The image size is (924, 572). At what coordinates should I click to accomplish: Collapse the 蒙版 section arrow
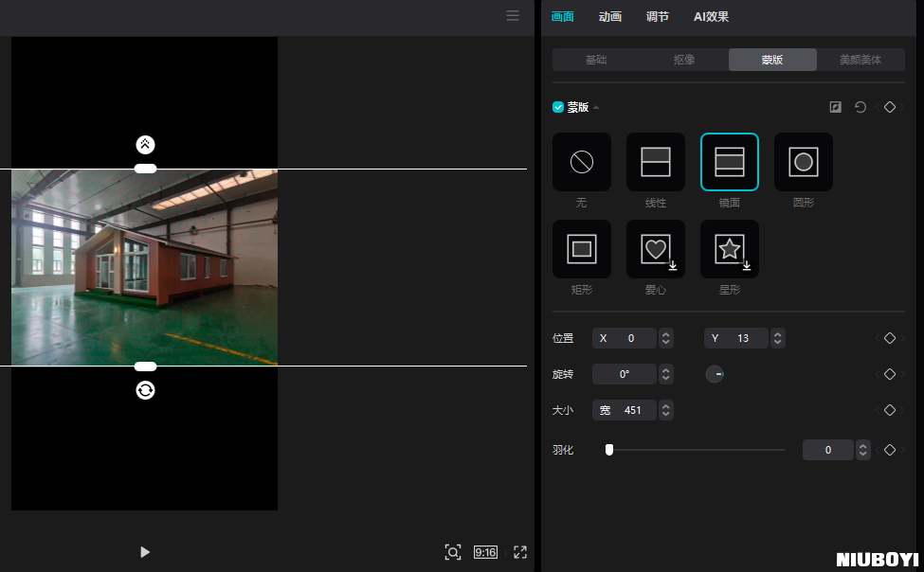[x=596, y=108]
